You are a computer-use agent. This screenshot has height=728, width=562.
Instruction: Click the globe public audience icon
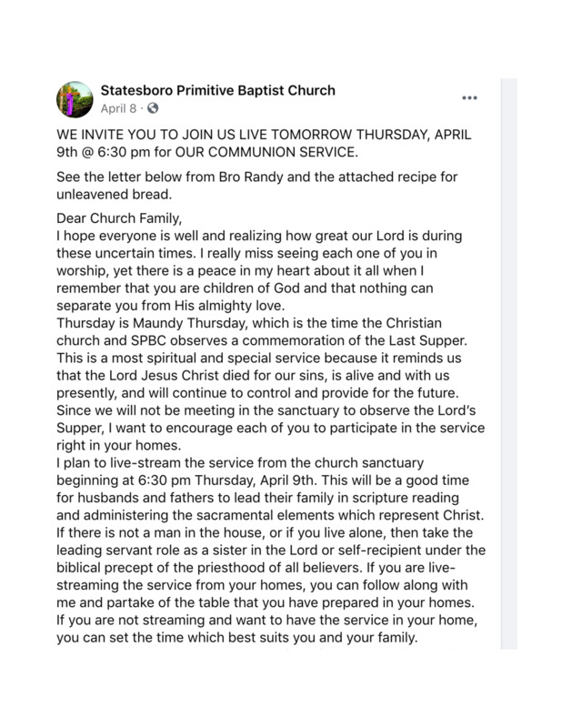(x=153, y=108)
